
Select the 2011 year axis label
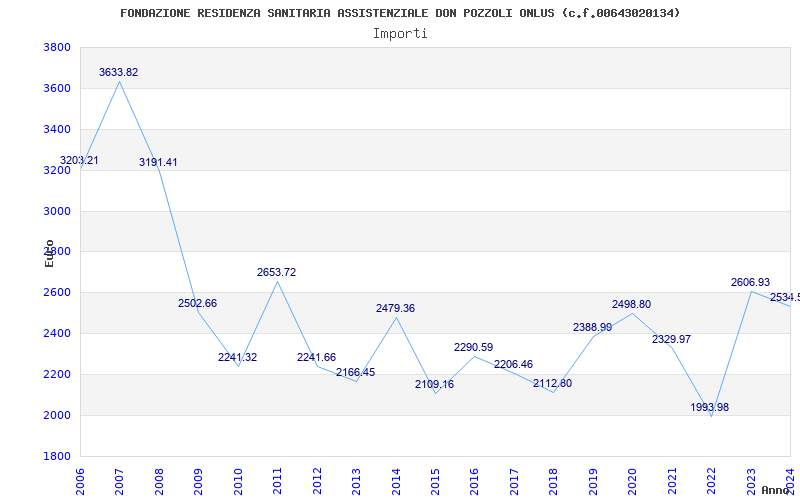pos(278,482)
